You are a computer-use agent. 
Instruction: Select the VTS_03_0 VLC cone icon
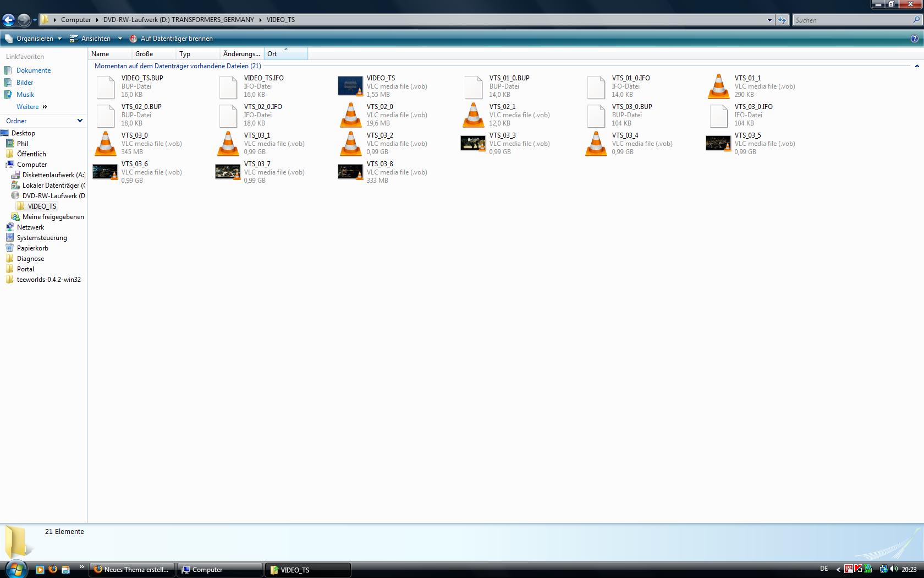point(105,144)
